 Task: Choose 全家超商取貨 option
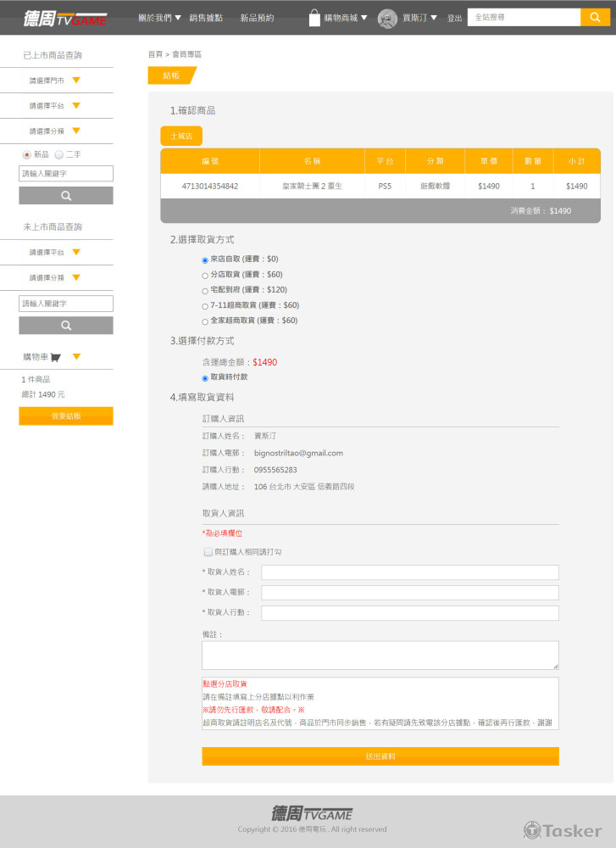(205, 321)
